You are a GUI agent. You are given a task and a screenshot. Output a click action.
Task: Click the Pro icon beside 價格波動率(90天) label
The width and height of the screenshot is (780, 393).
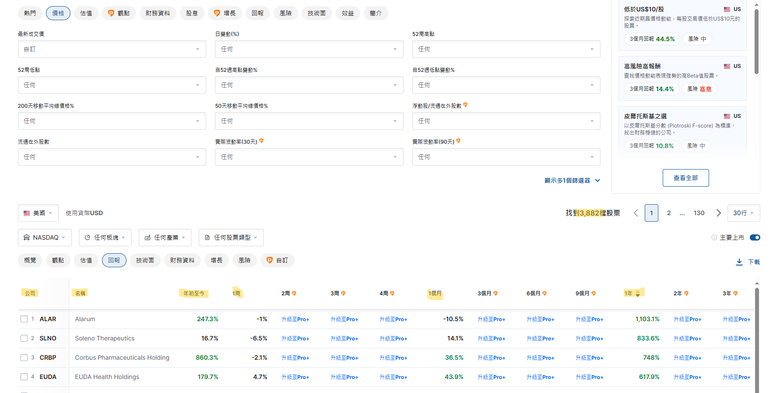coord(458,141)
